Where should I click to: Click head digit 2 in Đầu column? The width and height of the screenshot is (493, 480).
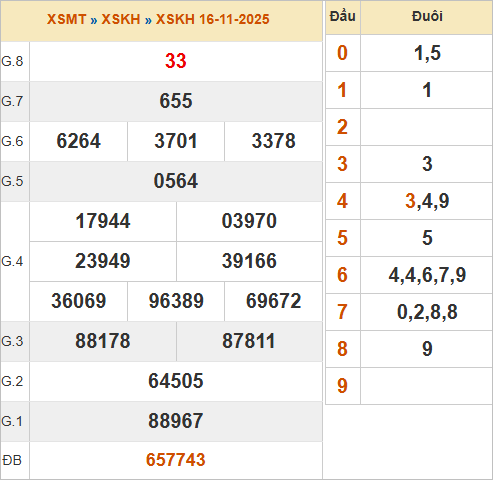(342, 127)
